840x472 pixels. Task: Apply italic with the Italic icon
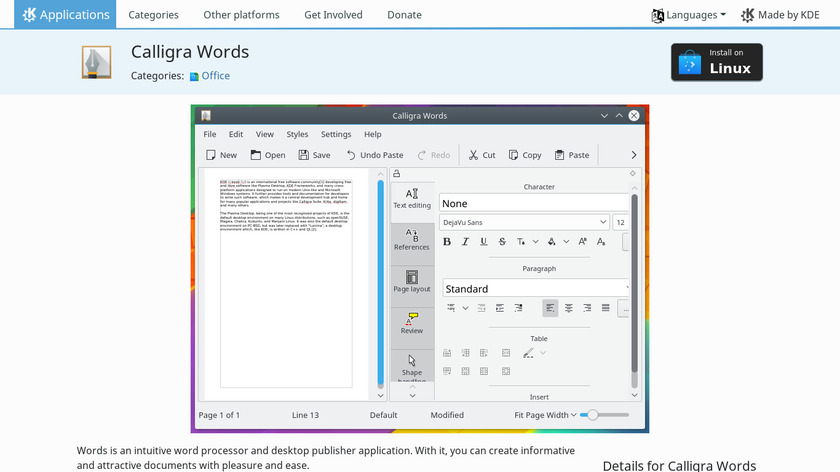point(466,241)
